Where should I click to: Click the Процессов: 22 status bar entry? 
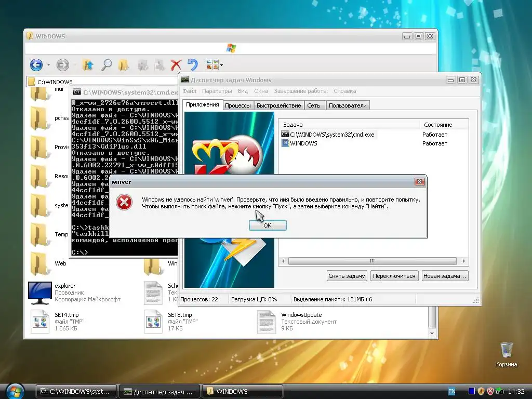click(199, 299)
